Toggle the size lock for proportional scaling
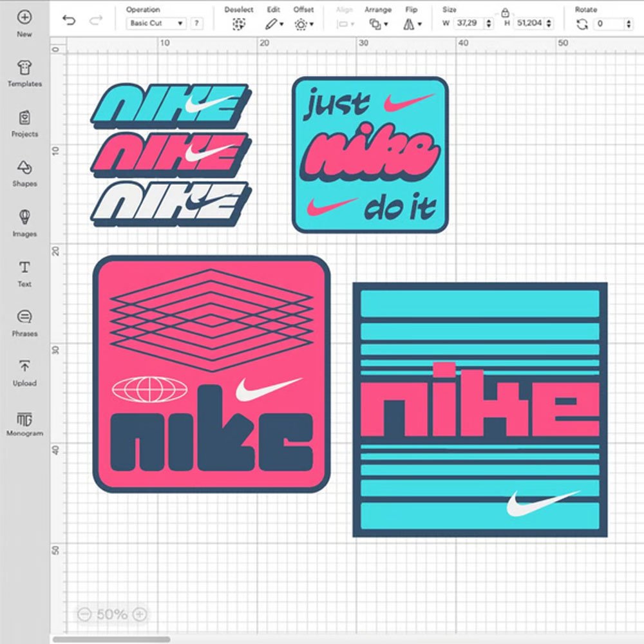 click(506, 11)
